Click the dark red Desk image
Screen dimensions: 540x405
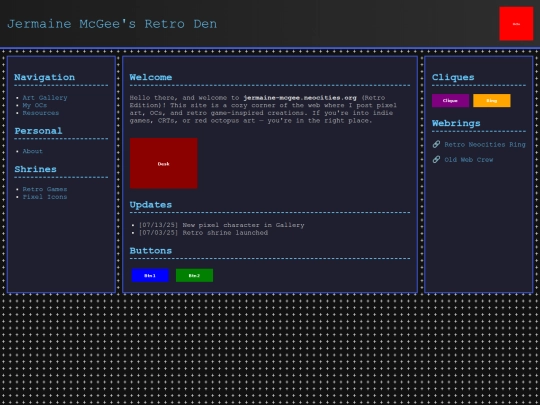coord(164,163)
